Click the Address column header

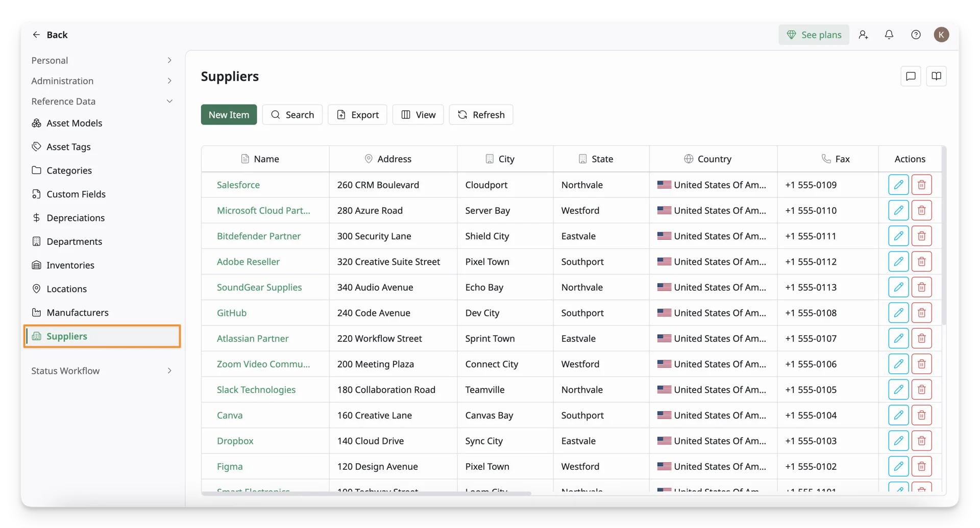pos(393,159)
